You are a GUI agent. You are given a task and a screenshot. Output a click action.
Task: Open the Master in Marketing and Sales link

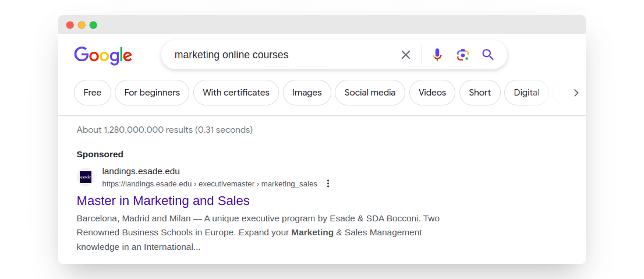[x=163, y=200]
